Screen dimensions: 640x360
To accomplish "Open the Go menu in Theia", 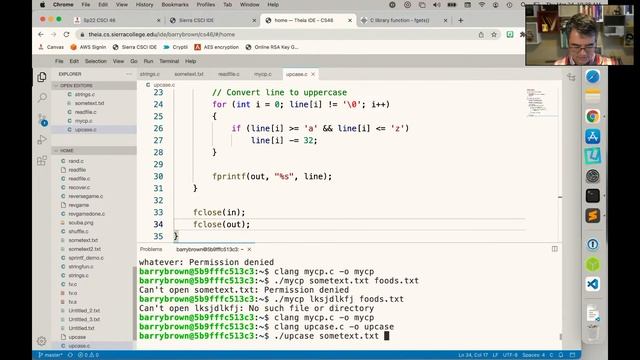I will pyautogui.click(x=134, y=61).
